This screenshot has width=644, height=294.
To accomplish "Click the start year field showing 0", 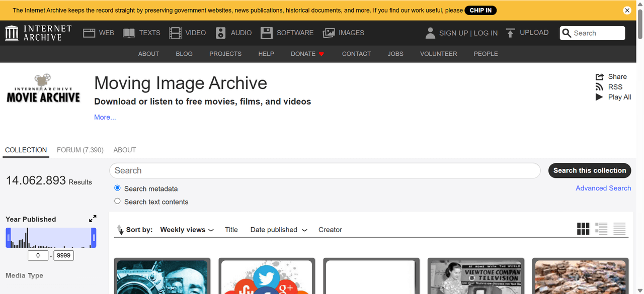I will (38, 255).
